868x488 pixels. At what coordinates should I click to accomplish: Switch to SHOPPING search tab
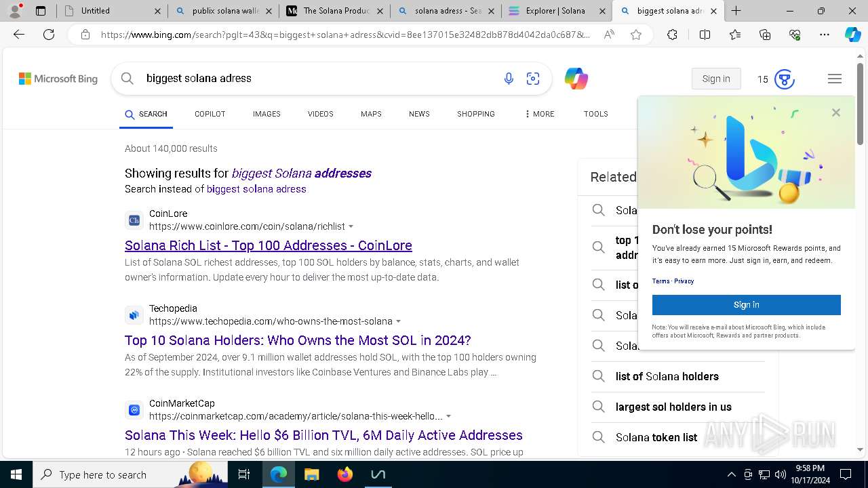(x=475, y=114)
